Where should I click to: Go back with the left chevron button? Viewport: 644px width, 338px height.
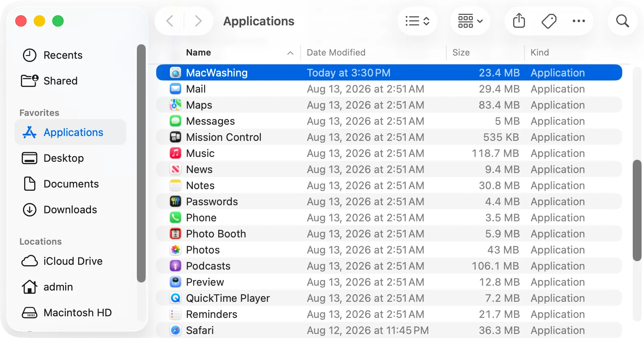(x=170, y=21)
